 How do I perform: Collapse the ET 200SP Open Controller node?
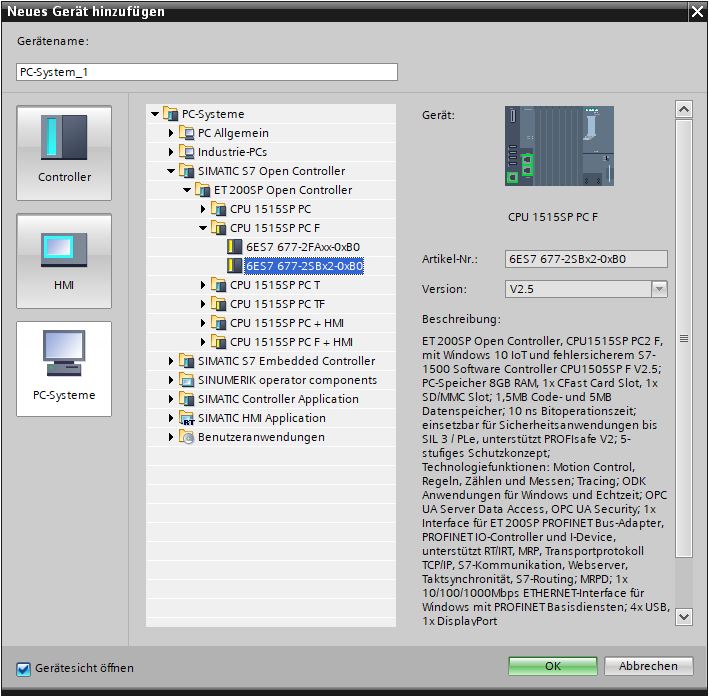(187, 190)
